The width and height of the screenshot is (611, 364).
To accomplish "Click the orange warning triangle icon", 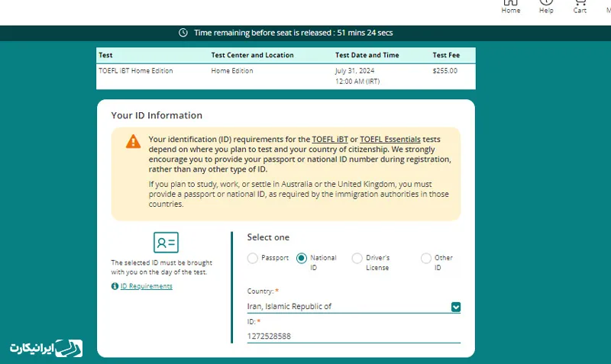I will pyautogui.click(x=133, y=141).
